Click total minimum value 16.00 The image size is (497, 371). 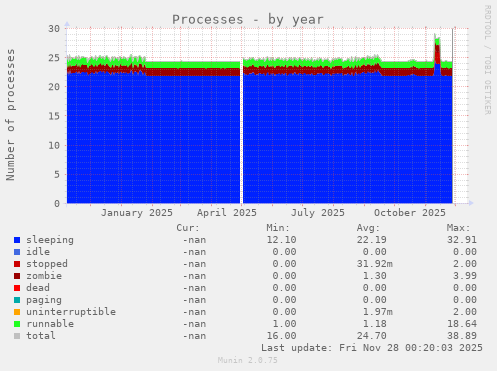point(281,336)
